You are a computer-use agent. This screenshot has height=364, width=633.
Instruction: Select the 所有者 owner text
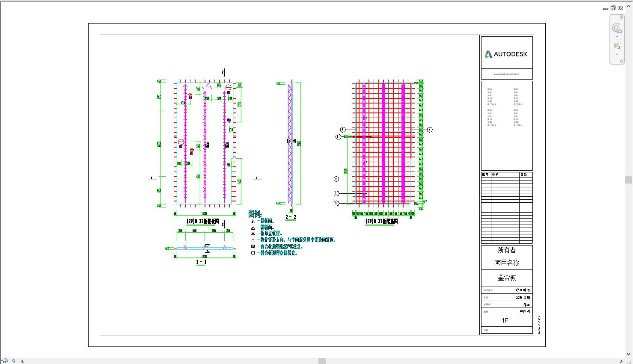pos(507,250)
